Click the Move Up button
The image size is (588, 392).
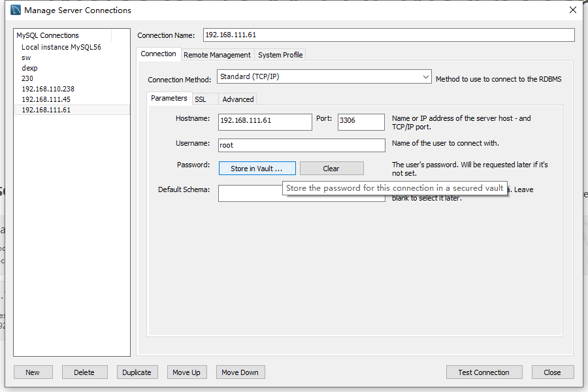[x=187, y=372]
